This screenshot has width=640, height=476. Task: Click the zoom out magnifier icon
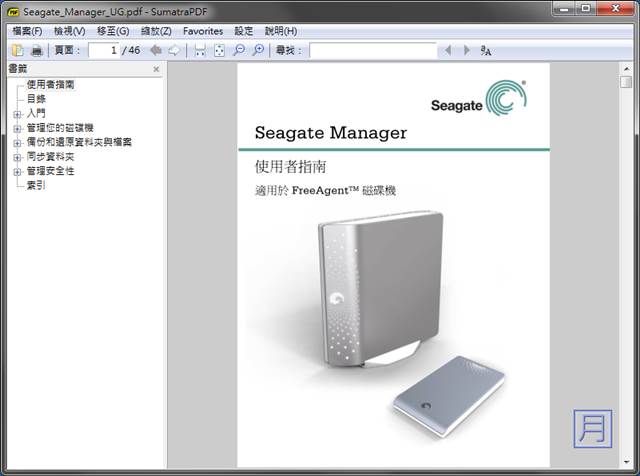click(x=239, y=50)
